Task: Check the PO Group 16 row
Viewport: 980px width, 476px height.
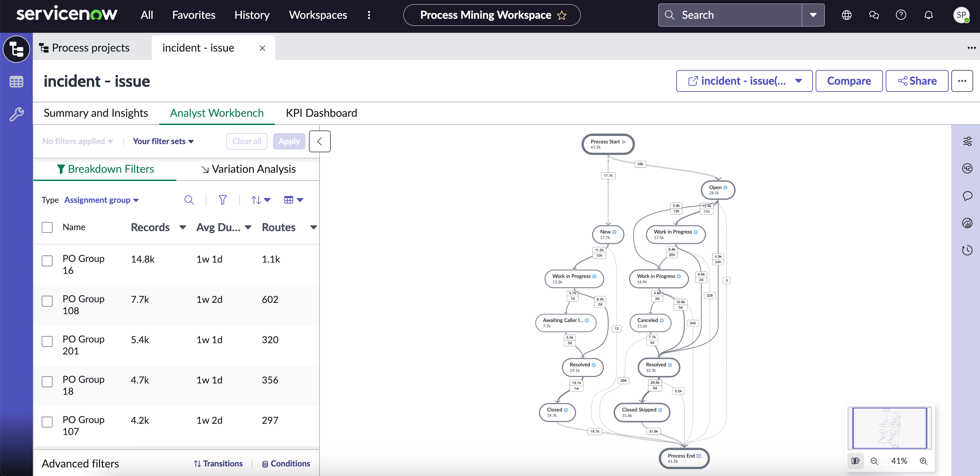Action: point(47,261)
